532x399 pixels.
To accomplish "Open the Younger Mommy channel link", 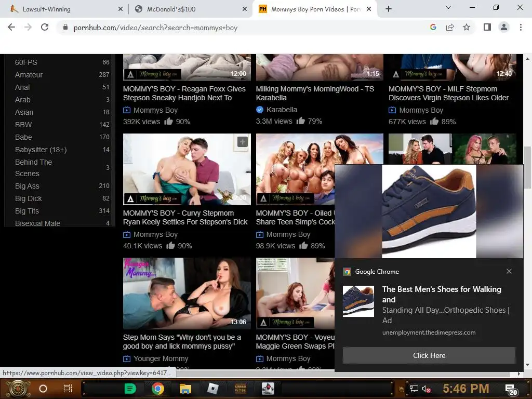I will (x=161, y=358).
